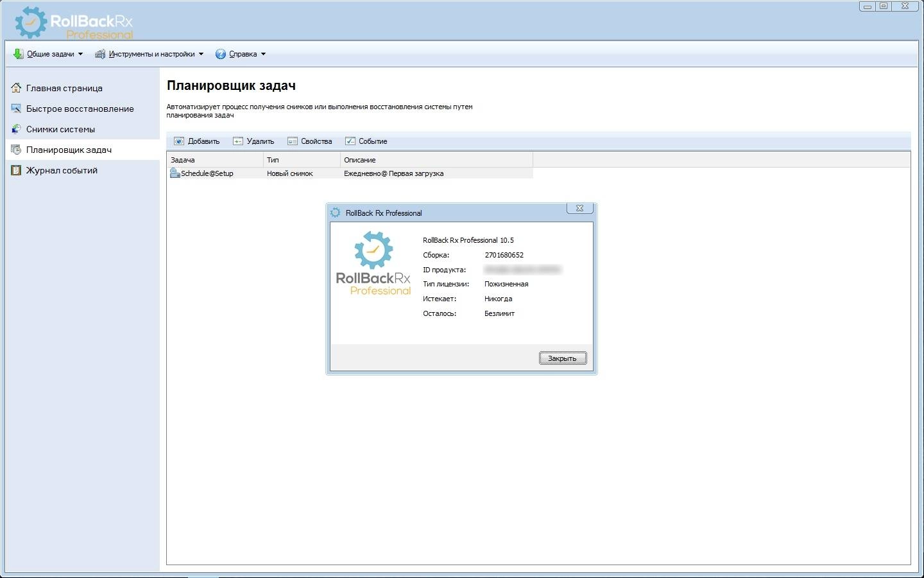Click Удалить to delete the task
This screenshot has height=578, width=924.
tap(260, 141)
